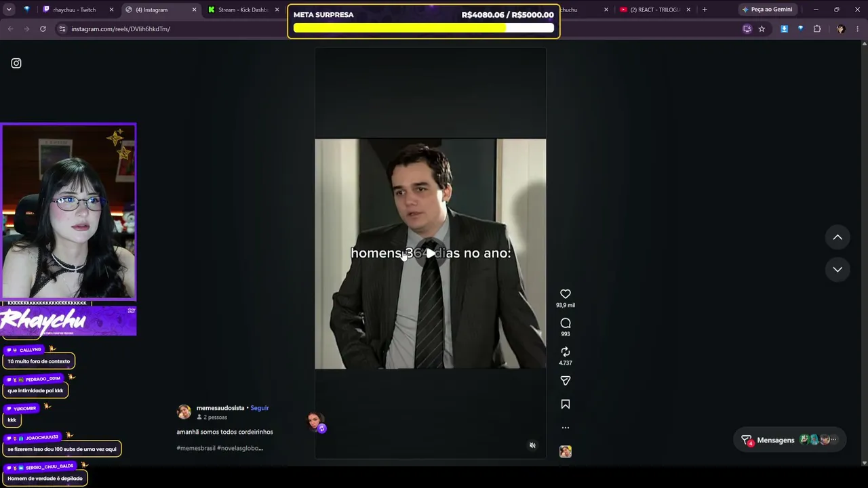Close the REACT - TRILOGIA YouTube tab
This screenshot has width=868, height=488.
(688, 9)
